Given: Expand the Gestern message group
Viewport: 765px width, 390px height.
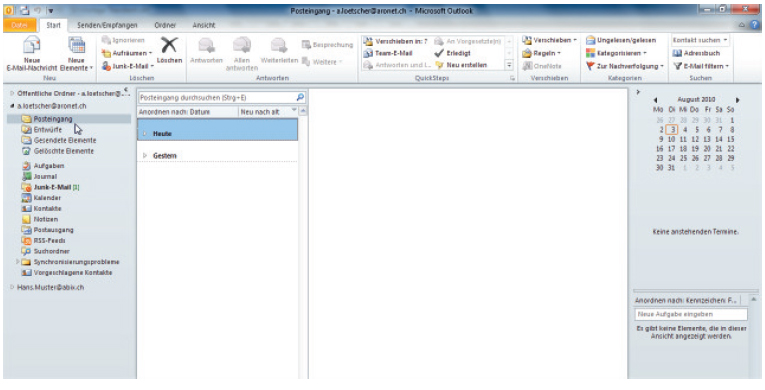Looking at the screenshot, I should click(145, 156).
